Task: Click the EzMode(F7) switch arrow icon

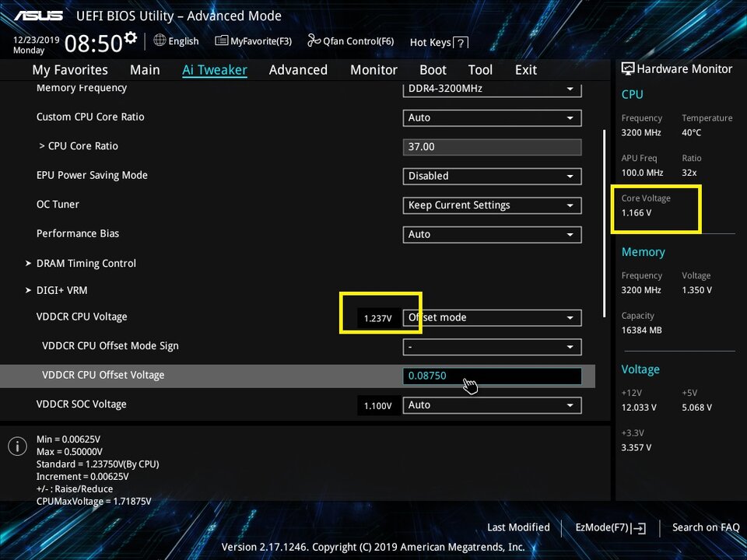Action: [638, 527]
